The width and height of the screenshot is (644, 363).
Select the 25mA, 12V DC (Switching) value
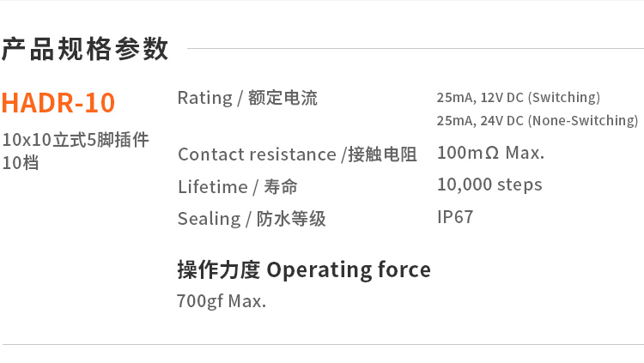[x=518, y=97]
